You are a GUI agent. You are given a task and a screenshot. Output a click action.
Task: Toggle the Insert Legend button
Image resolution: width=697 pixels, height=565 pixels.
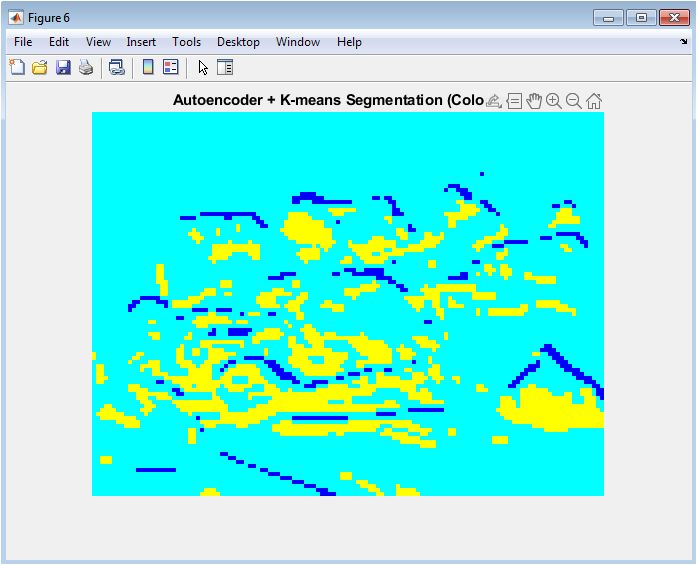171,67
